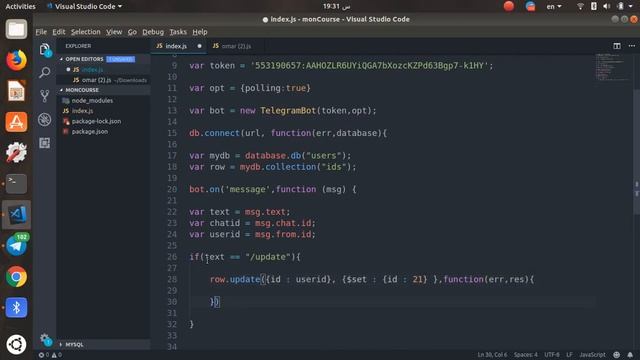
Task: Open the 'en' input language dropdown
Action: click(553, 6)
